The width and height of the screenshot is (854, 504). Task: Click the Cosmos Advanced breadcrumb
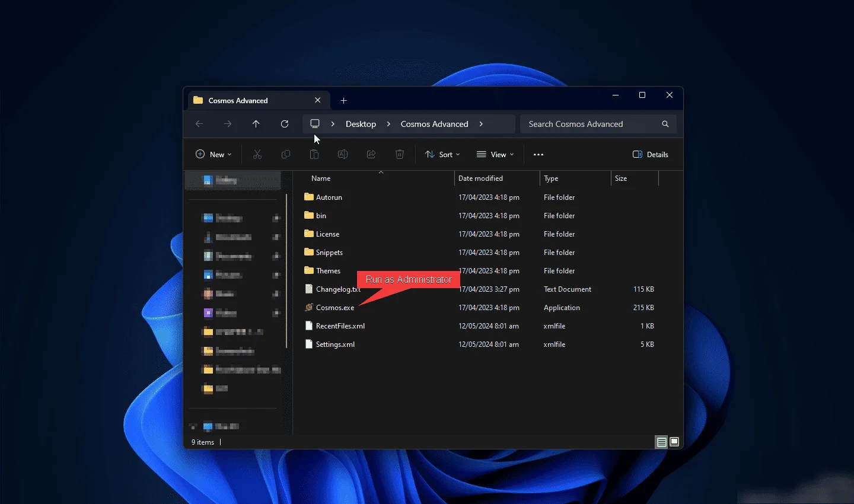click(x=434, y=124)
